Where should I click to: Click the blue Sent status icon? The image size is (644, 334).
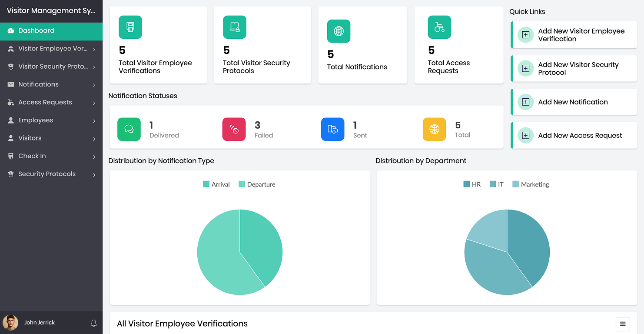tap(332, 129)
